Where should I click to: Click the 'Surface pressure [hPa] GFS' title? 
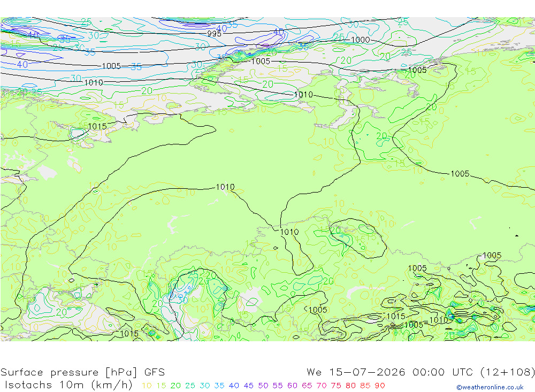pos(82,372)
